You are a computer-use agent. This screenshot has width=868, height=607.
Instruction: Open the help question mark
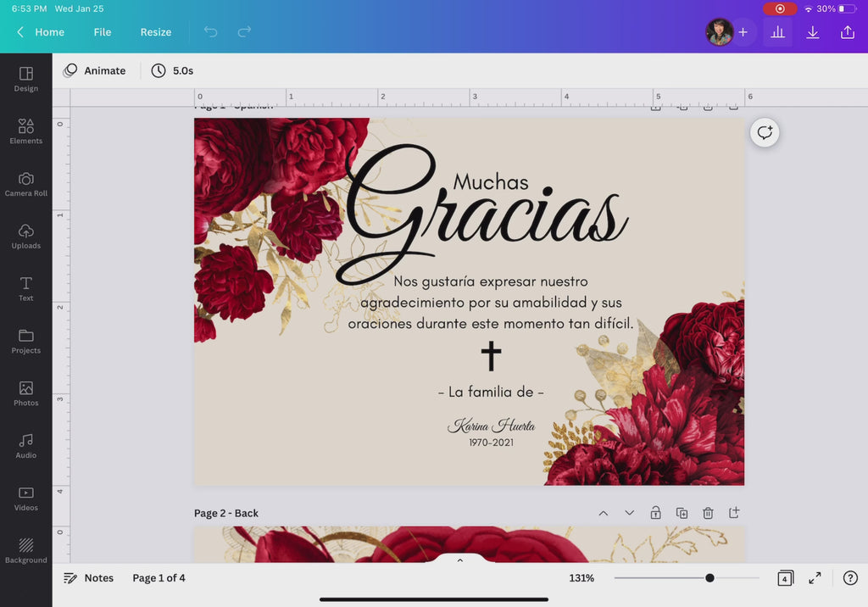(x=850, y=578)
